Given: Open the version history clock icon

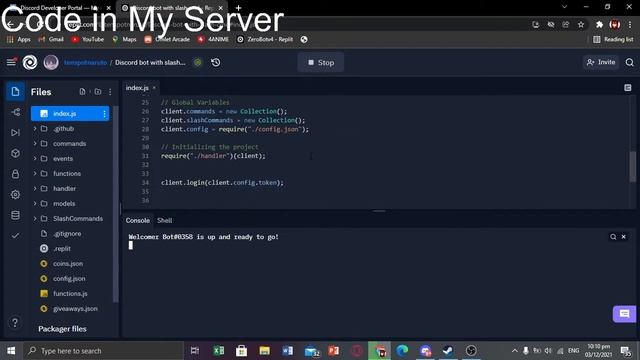Looking at the screenshot, I should pos(216,62).
